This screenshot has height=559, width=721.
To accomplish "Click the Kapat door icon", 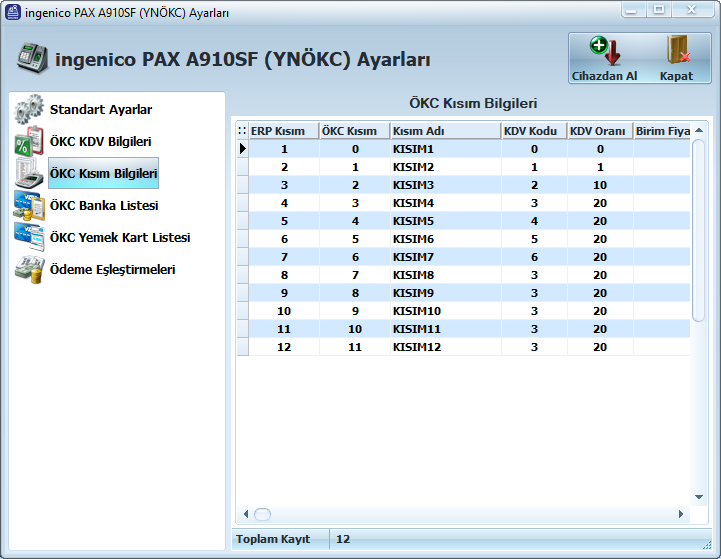I will click(x=678, y=50).
